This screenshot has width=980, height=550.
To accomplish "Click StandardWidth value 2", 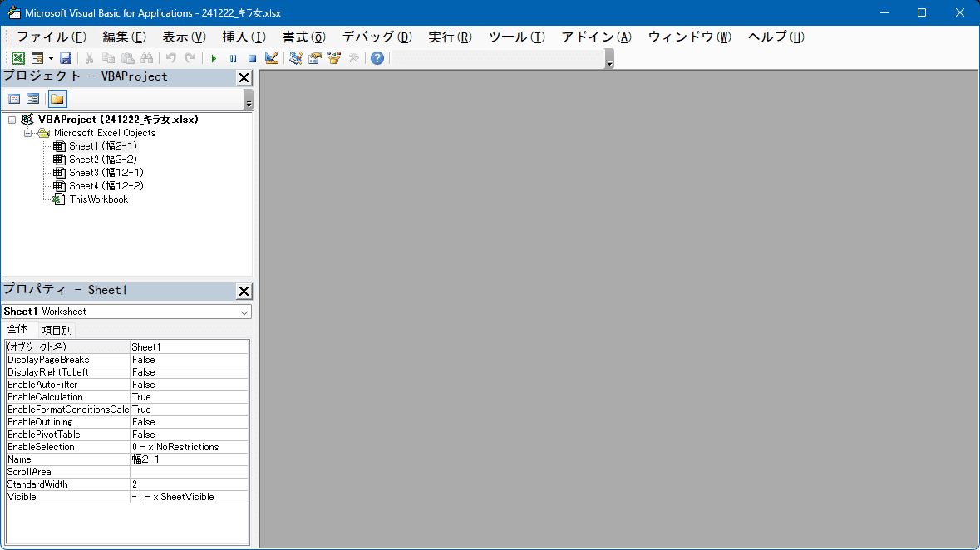I will [x=189, y=484].
